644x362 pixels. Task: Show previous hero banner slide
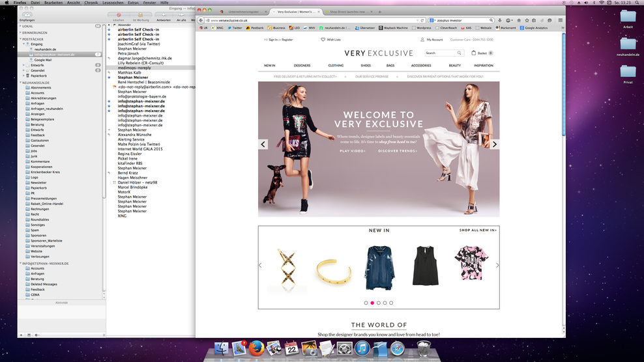pyautogui.click(x=263, y=145)
